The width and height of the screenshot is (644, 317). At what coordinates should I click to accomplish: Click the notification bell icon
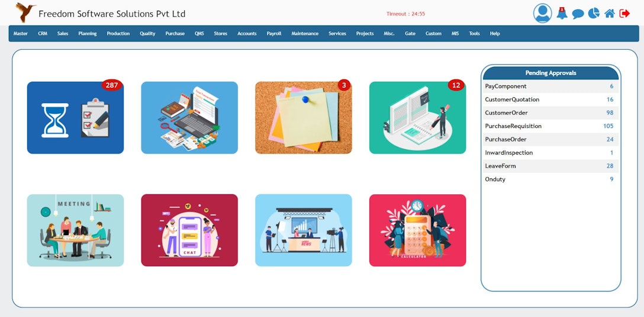coord(562,13)
